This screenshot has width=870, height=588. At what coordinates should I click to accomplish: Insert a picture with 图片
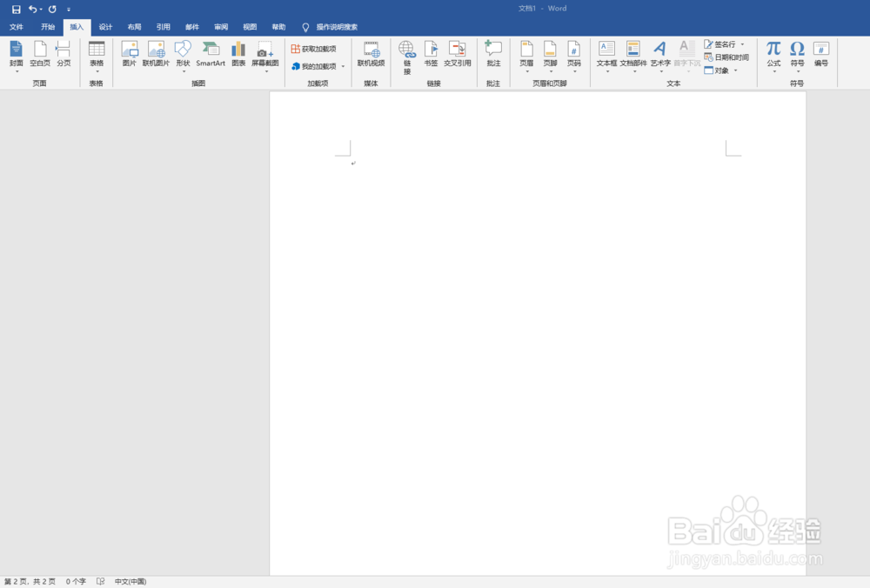click(130, 54)
